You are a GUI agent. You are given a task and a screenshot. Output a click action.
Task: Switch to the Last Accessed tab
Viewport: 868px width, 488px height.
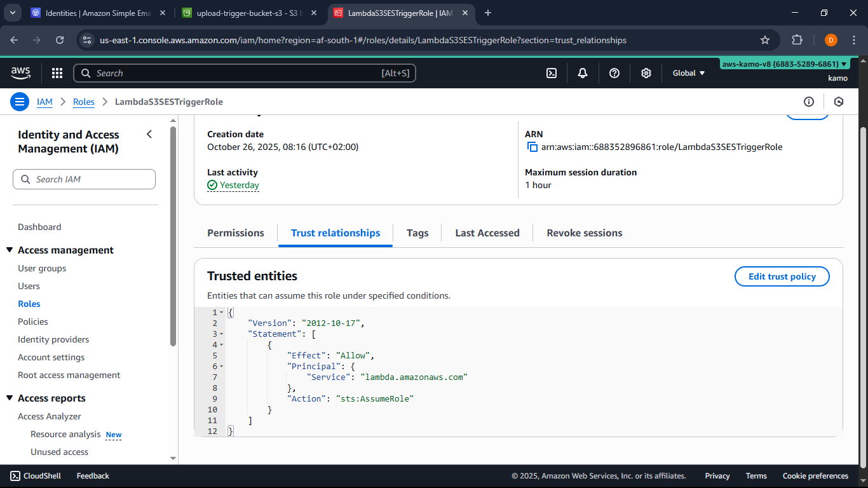pyautogui.click(x=487, y=233)
